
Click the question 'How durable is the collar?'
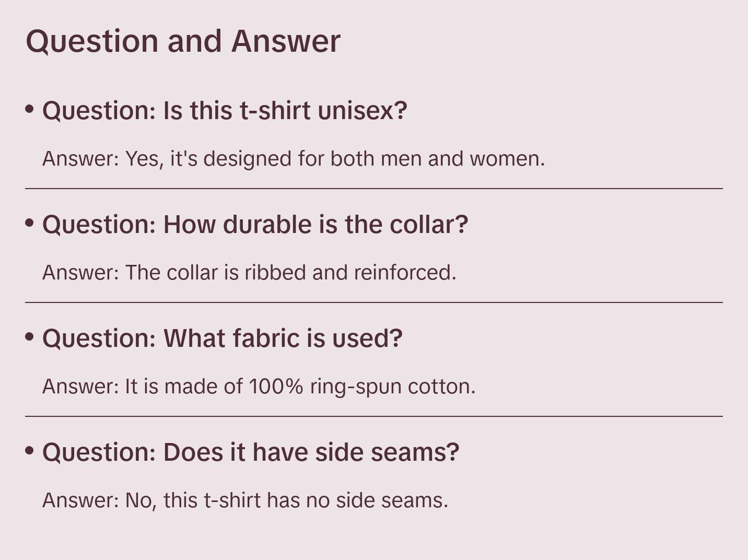point(255,225)
